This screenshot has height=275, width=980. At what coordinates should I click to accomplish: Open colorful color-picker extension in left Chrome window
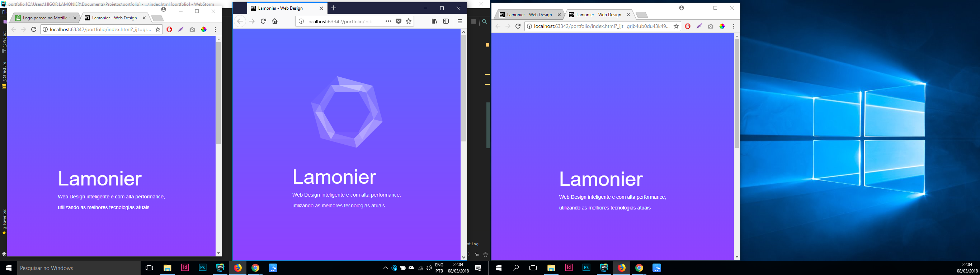(x=204, y=29)
